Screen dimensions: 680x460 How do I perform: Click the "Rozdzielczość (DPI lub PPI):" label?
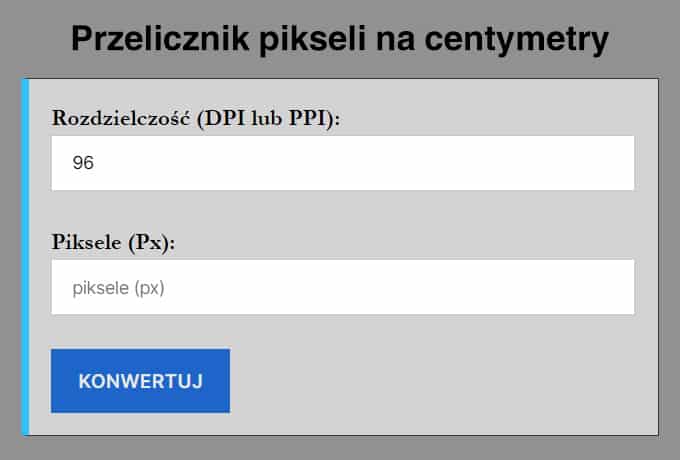pyautogui.click(x=196, y=118)
